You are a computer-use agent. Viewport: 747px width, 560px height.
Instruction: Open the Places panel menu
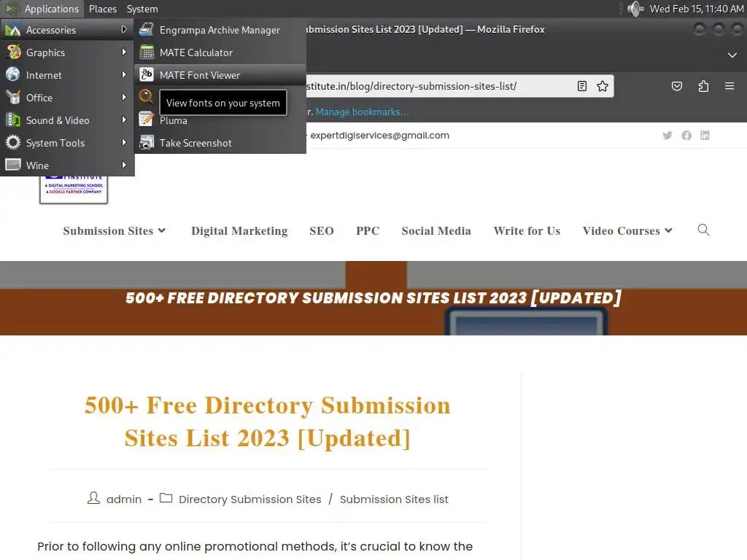tap(102, 9)
